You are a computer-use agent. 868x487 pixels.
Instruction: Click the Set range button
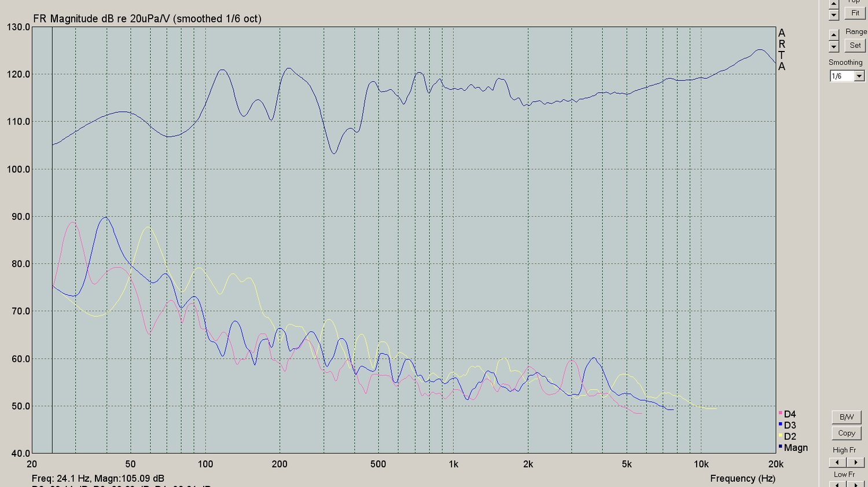[855, 45]
